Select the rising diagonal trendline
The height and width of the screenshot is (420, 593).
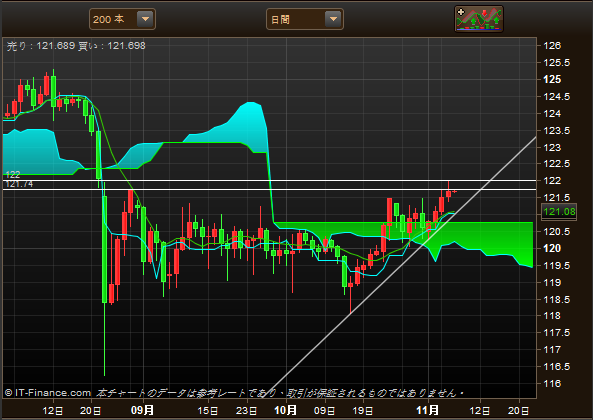click(x=403, y=265)
